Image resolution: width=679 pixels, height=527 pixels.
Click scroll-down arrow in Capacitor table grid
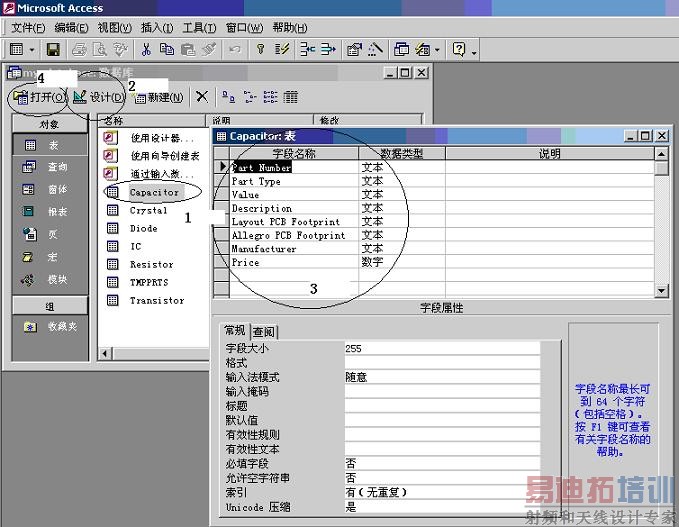coord(661,291)
